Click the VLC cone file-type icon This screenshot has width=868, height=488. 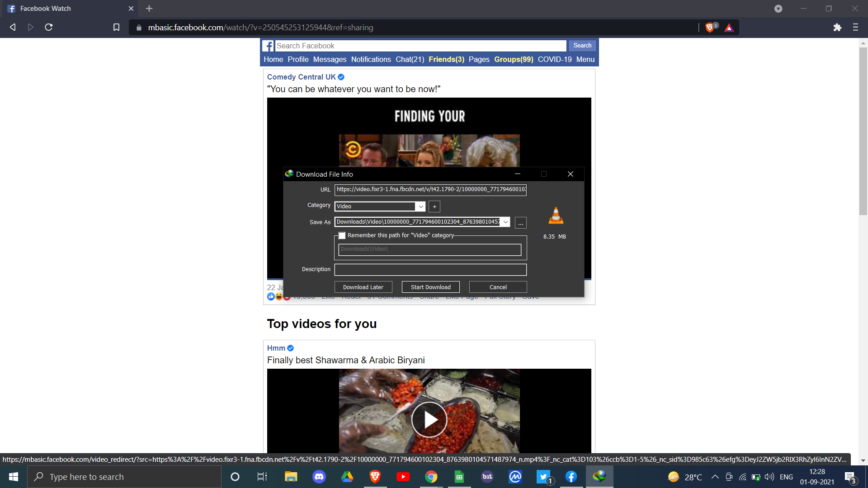[556, 215]
